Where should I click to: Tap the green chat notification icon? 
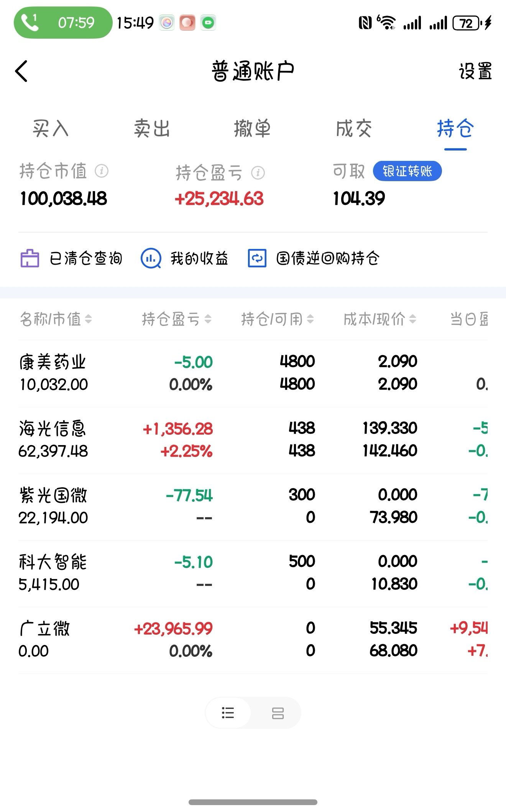point(208,23)
